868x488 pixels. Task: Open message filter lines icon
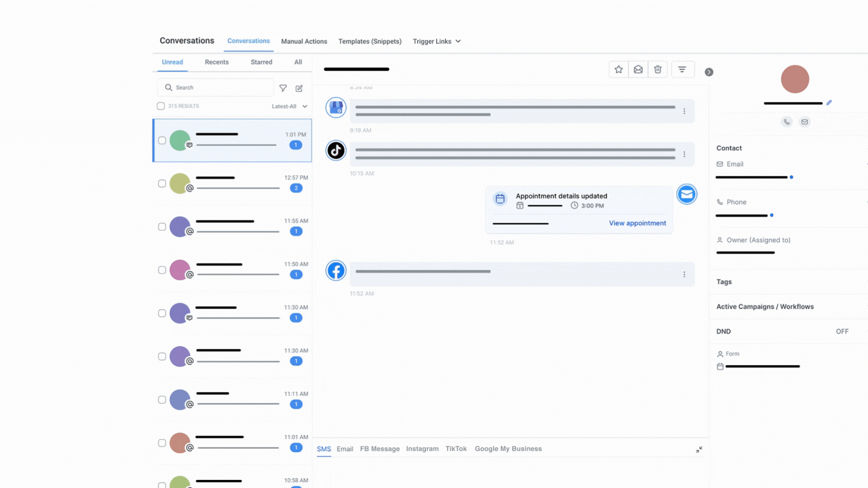682,70
